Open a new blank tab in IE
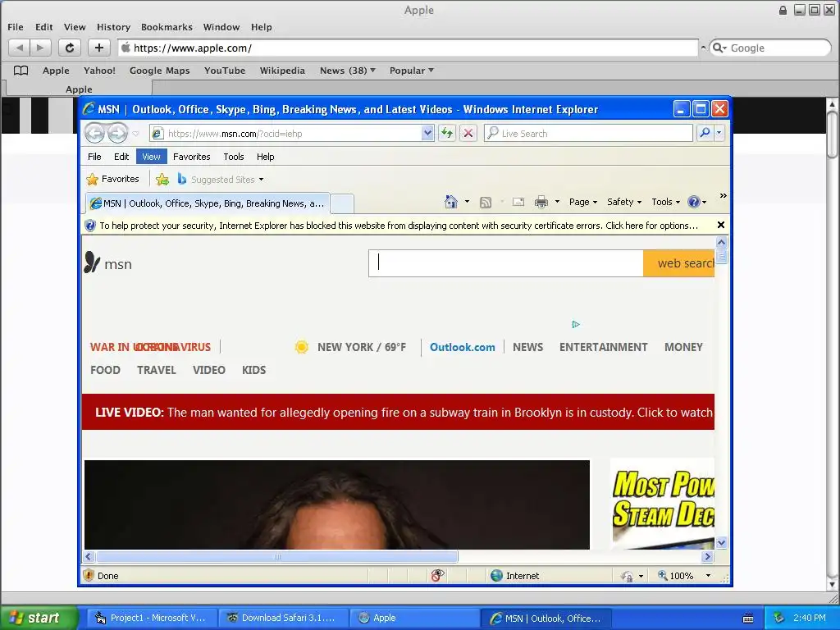The height and width of the screenshot is (630, 840). pos(342,203)
